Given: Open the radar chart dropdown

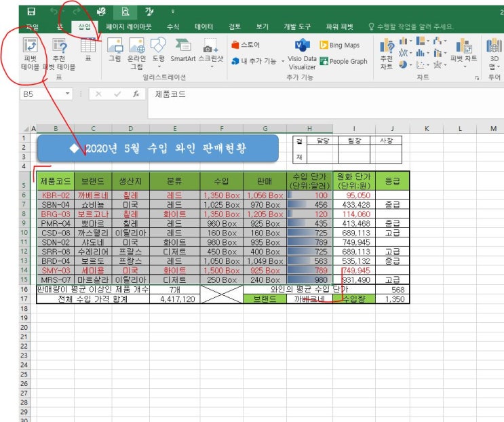Looking at the screenshot, I should pyautogui.click(x=440, y=64).
